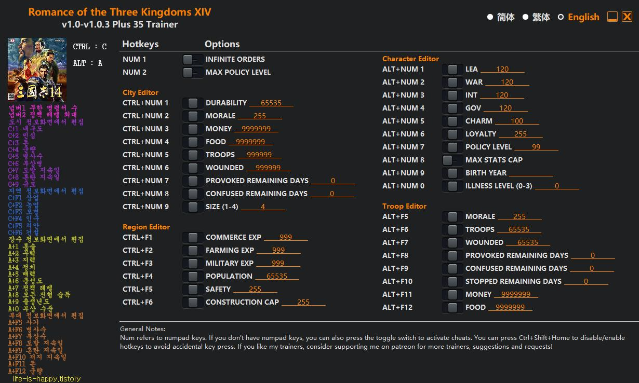Edit the Charm value field
Screen dimensions: 639x383
517,121
